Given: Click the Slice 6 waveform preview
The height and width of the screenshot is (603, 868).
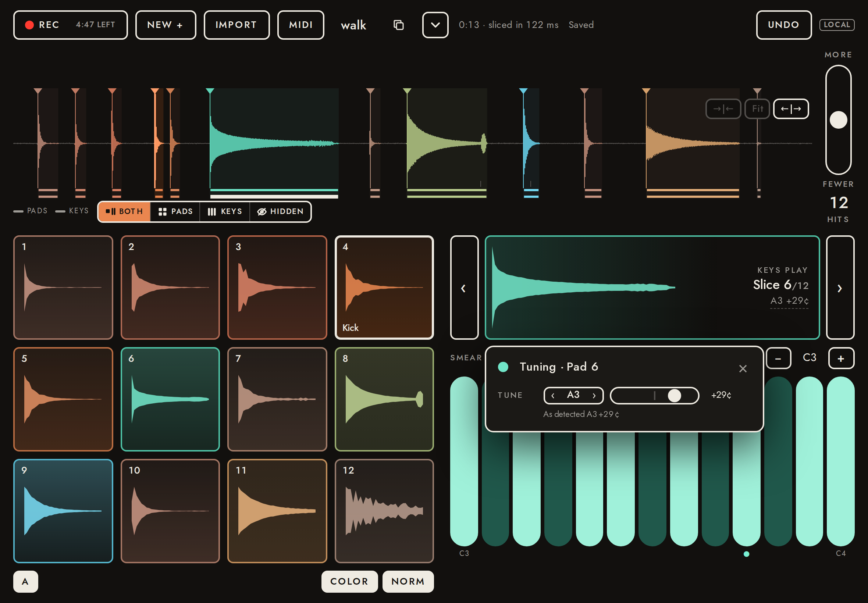Looking at the screenshot, I should 652,288.
